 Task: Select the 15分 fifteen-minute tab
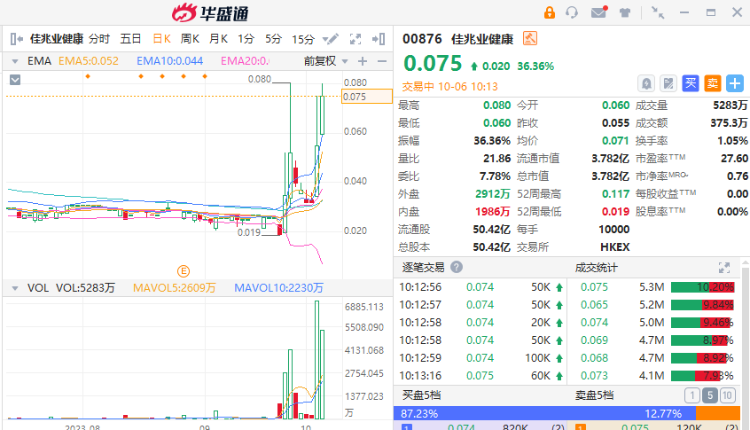(x=303, y=39)
